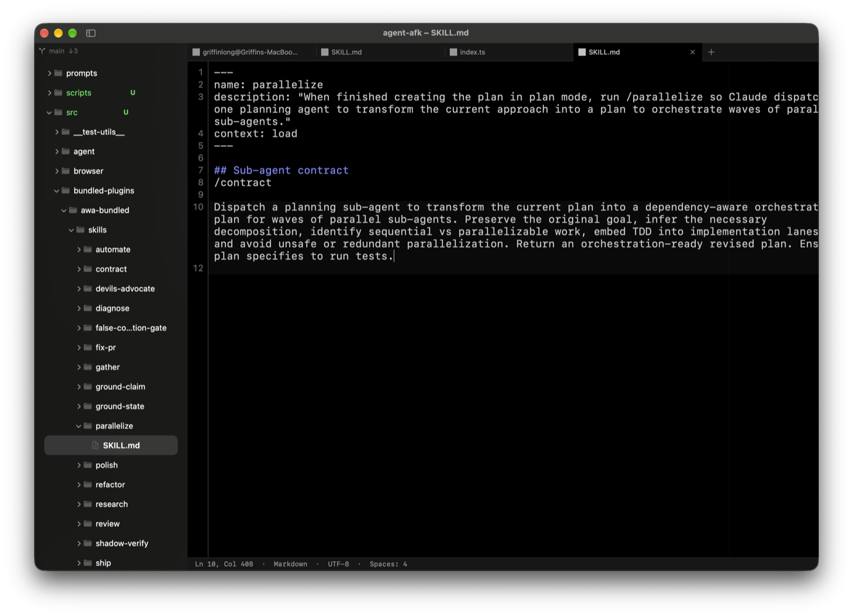The height and width of the screenshot is (616, 853).
Task: Click the src folder icon
Action: click(58, 112)
